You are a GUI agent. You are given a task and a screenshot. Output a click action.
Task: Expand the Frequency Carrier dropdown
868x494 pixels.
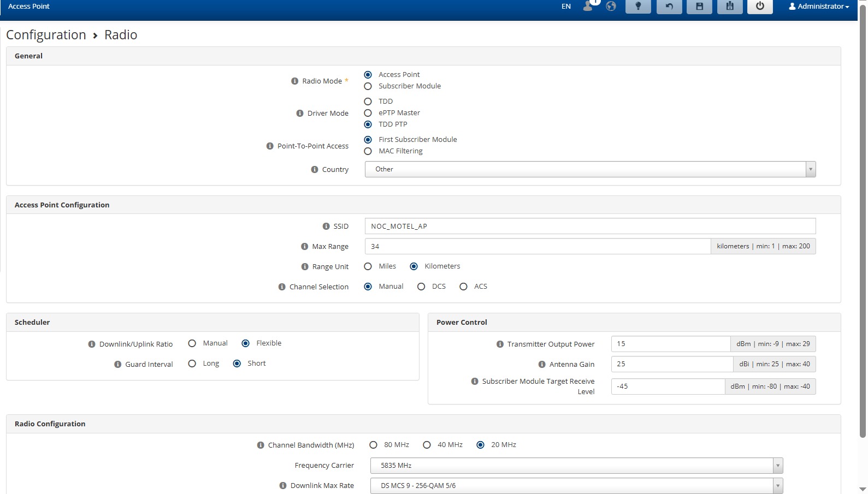(576, 466)
